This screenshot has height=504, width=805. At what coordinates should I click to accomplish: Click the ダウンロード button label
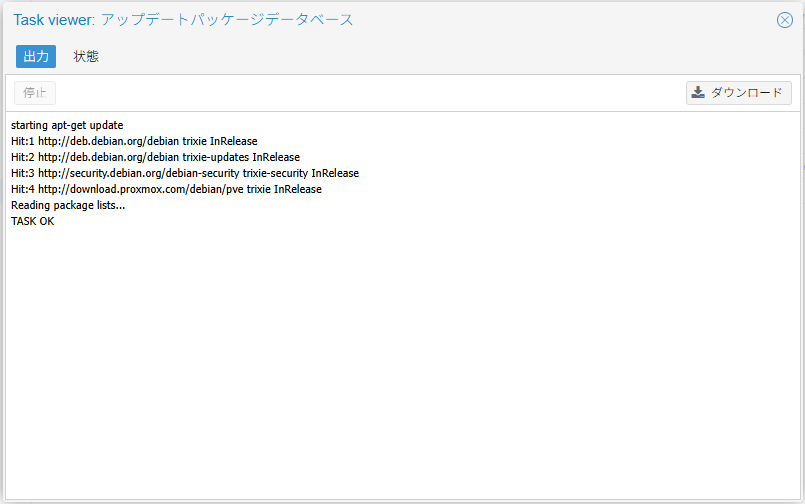[747, 93]
